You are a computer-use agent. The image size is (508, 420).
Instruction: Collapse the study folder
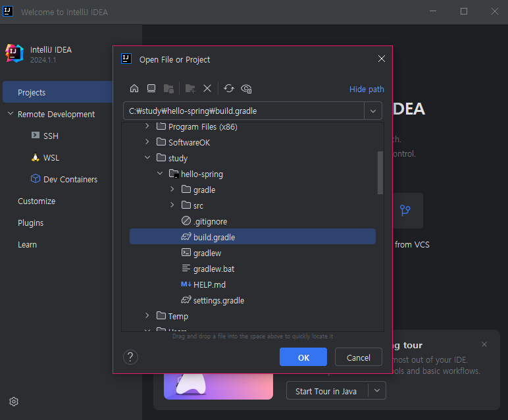click(x=147, y=157)
